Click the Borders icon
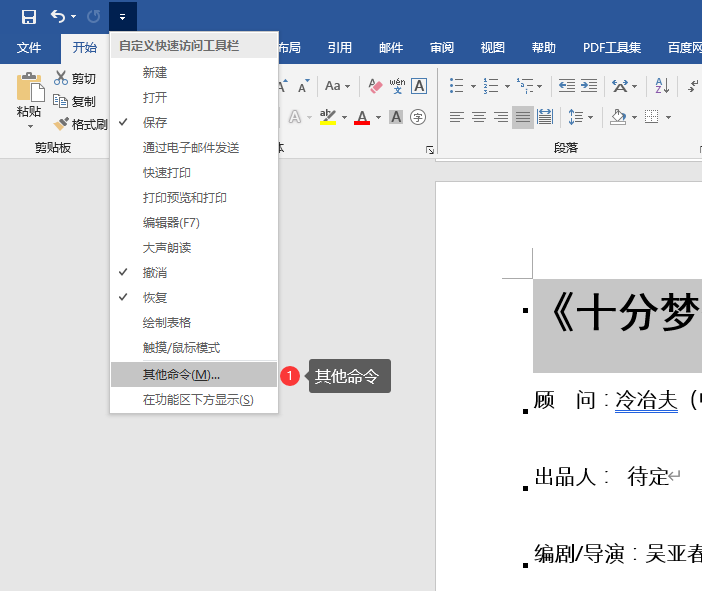Screen dimensions: 702x591 pyautogui.click(x=652, y=117)
